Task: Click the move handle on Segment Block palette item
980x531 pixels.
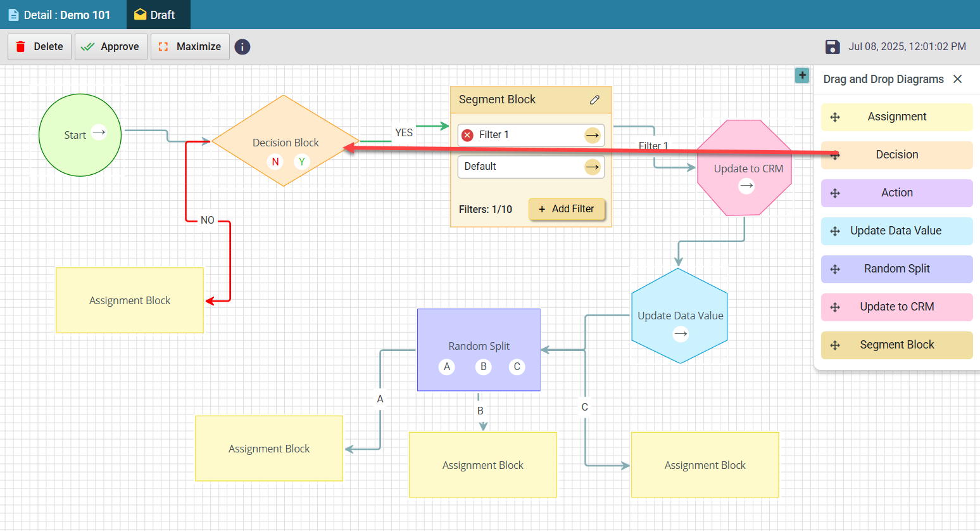Action: point(835,345)
